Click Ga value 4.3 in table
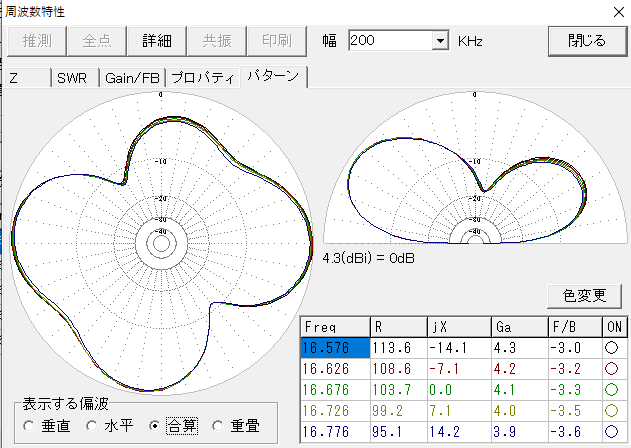The image size is (631, 448). 520,348
